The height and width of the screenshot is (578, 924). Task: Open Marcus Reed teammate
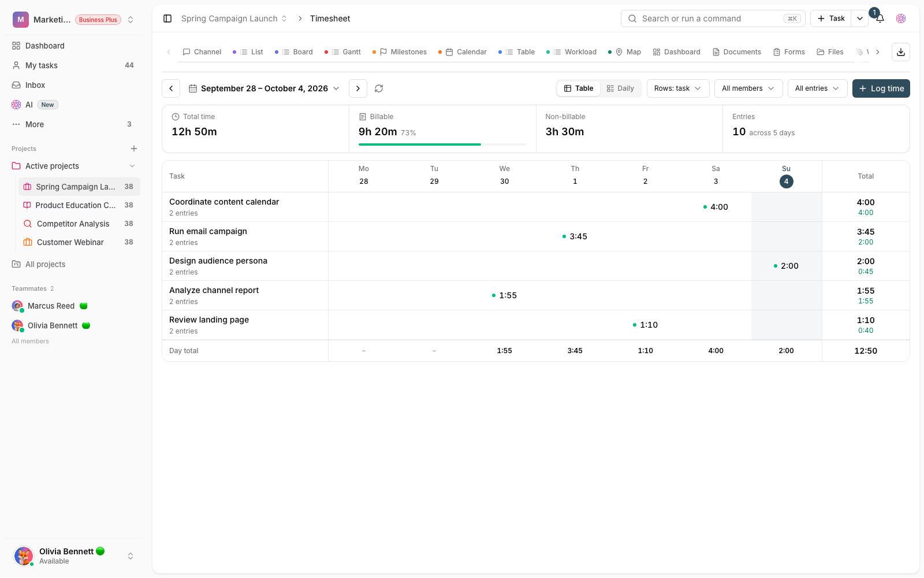coord(50,306)
